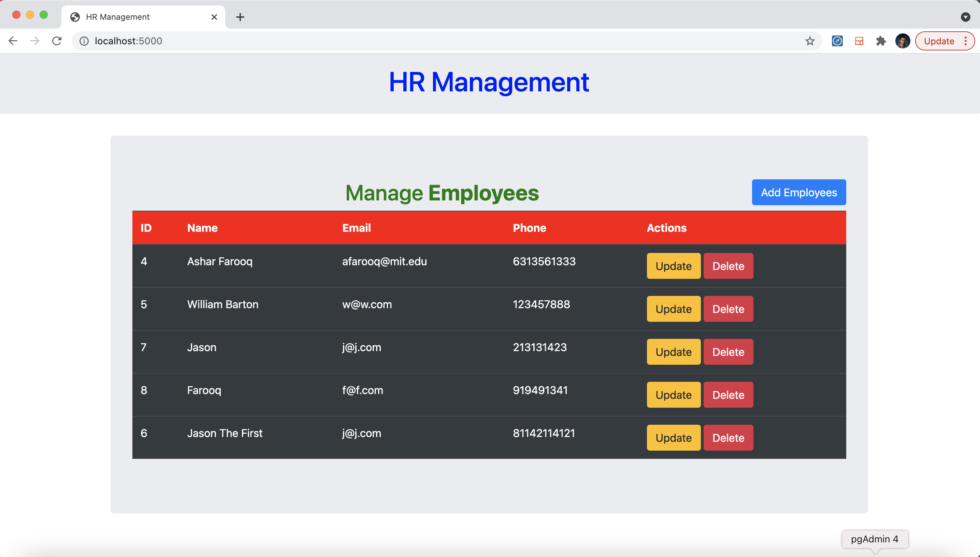The width and height of the screenshot is (980, 557).
Task: Open the user profile avatar
Action: 902,41
